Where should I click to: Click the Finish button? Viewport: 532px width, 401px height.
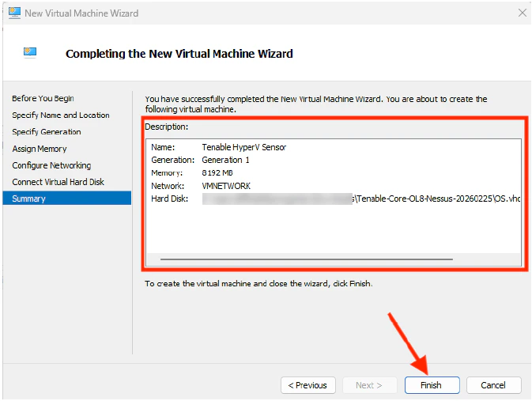point(432,385)
